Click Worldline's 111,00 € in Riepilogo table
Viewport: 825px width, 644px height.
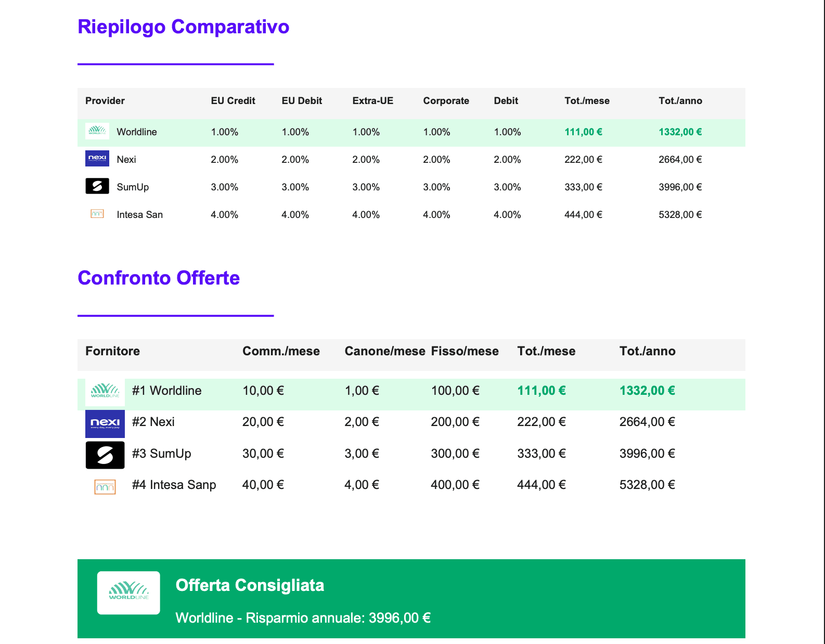pyautogui.click(x=584, y=132)
